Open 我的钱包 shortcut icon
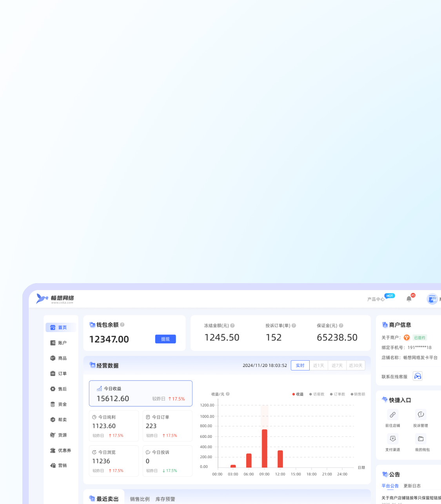441x504 pixels. (x=421, y=439)
